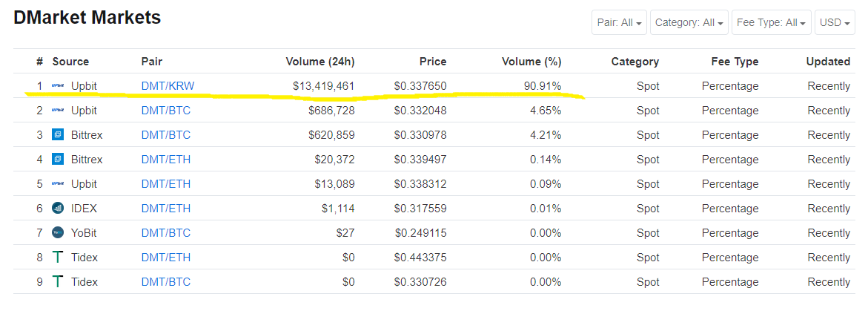Click the Upbit logo icon in row 2
Screen dimensions: 868x311
point(58,111)
